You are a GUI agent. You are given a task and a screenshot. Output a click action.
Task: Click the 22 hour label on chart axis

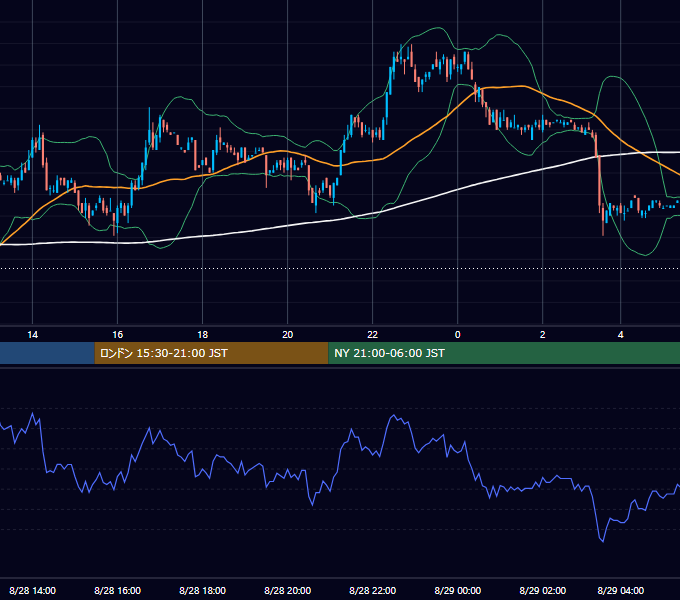pyautogui.click(x=373, y=335)
